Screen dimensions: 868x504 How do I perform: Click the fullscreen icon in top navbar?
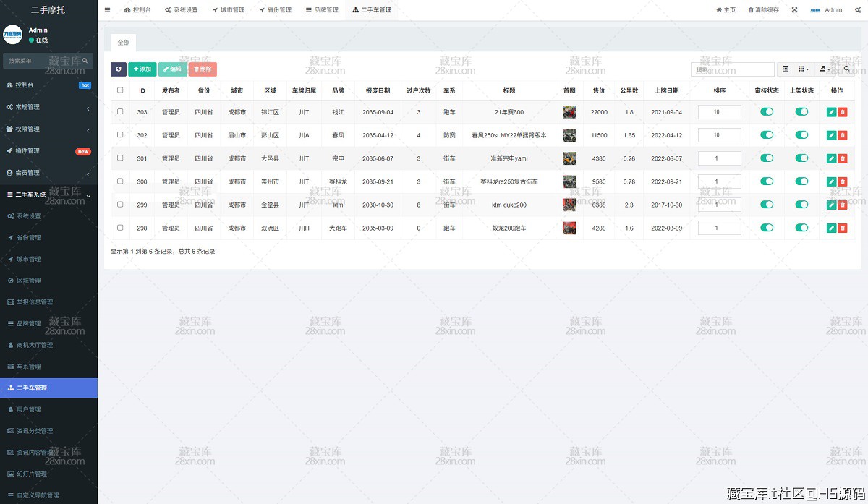coord(793,9)
